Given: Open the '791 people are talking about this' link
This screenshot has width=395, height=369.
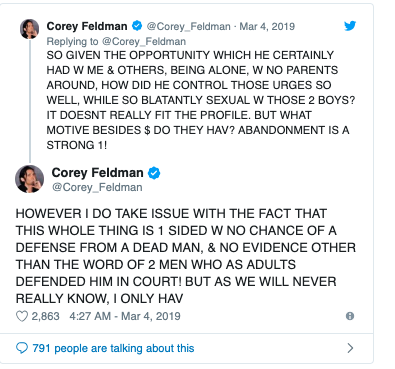Looking at the screenshot, I should pyautogui.click(x=113, y=348).
